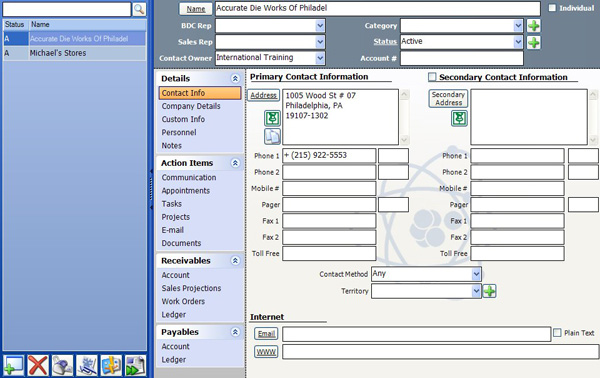Open the Personnel page
The height and width of the screenshot is (378, 600).
pos(179,132)
